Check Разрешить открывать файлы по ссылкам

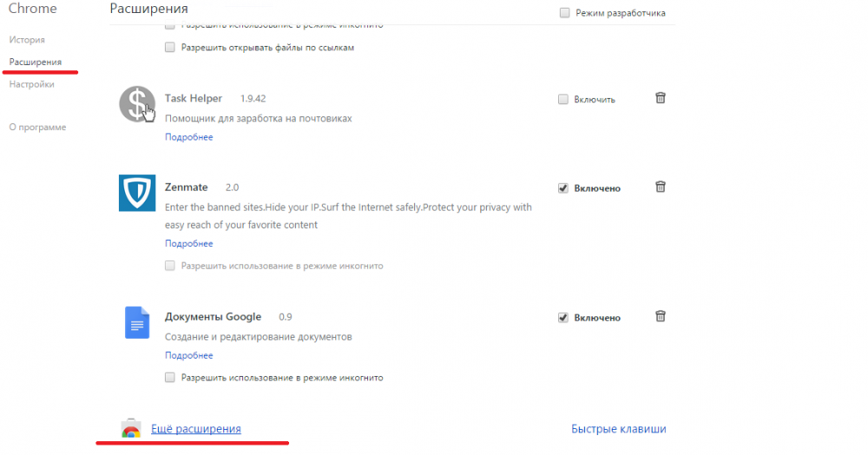tap(170, 47)
